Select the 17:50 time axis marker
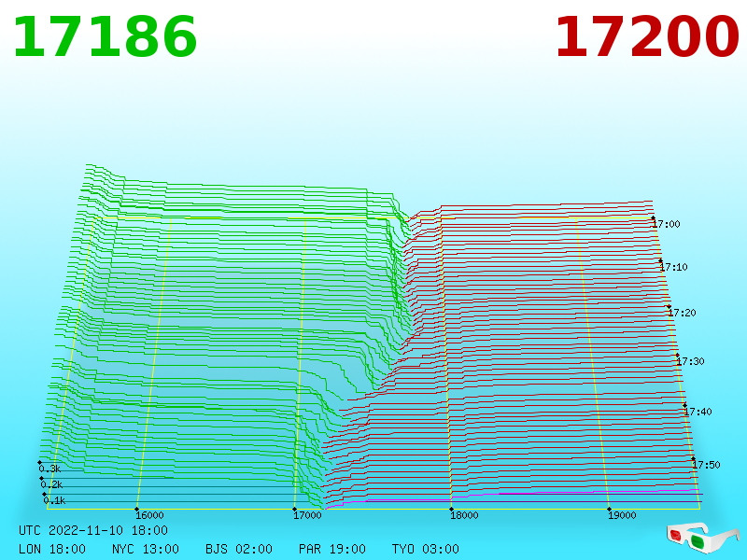The image size is (747, 560). click(x=706, y=465)
